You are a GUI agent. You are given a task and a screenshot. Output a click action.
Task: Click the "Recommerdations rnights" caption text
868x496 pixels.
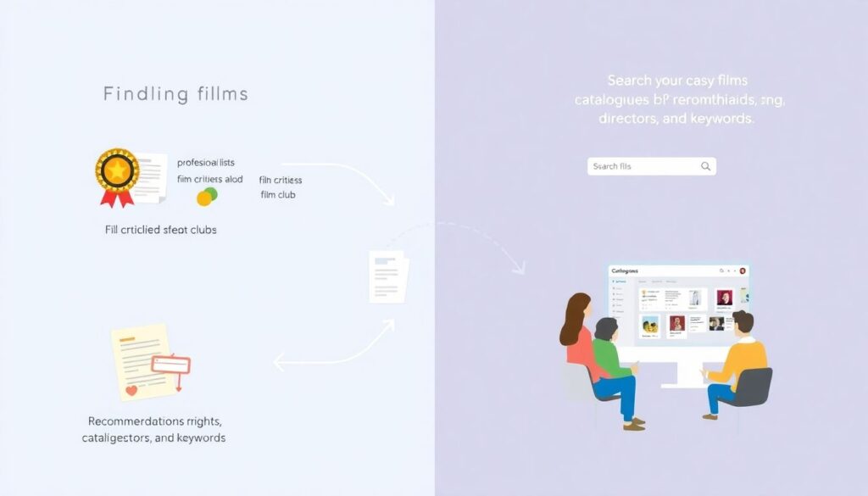(154, 421)
